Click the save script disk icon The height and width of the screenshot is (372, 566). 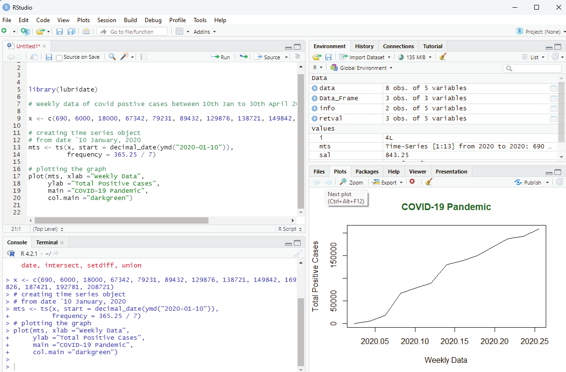tap(49, 57)
